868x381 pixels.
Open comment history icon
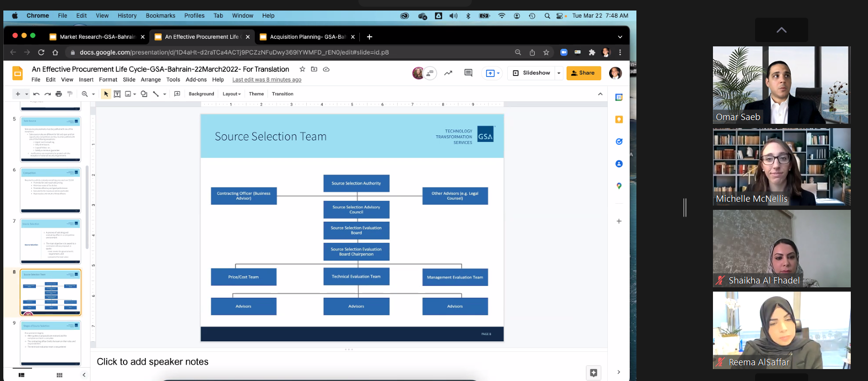468,73
